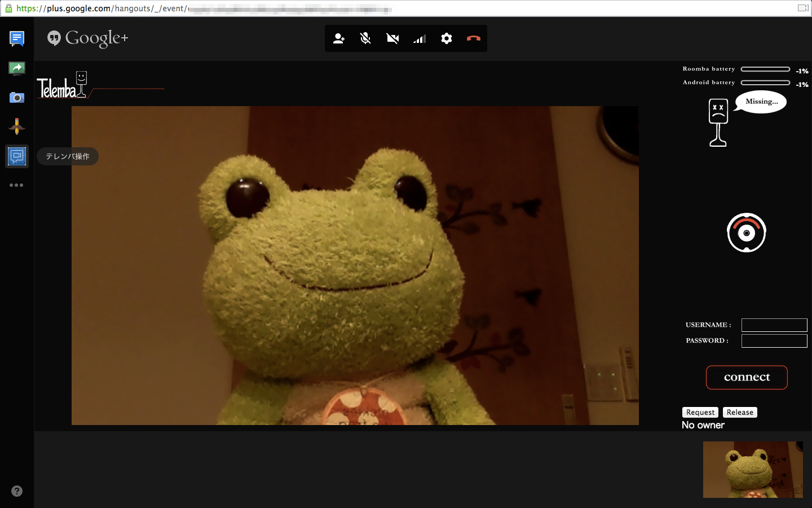Viewport: 812px width, 508px height.
Task: Click the Google+ Hangouts logo
Action: coord(88,38)
